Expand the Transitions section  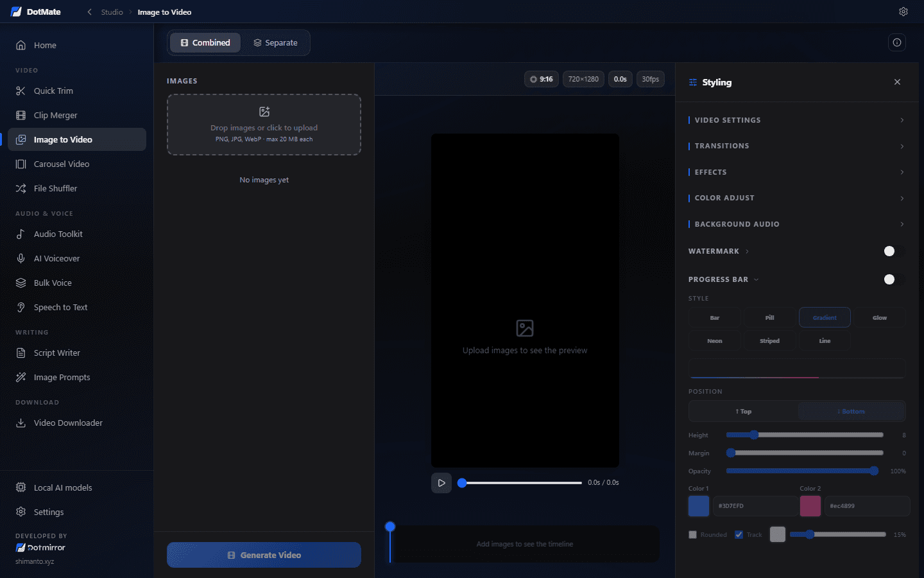(797, 146)
